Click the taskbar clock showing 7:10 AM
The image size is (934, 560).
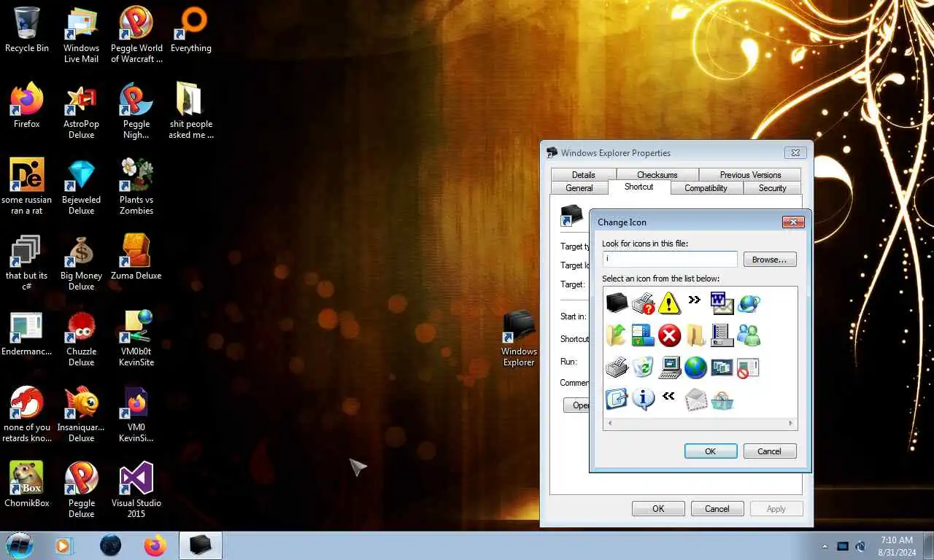tap(897, 546)
